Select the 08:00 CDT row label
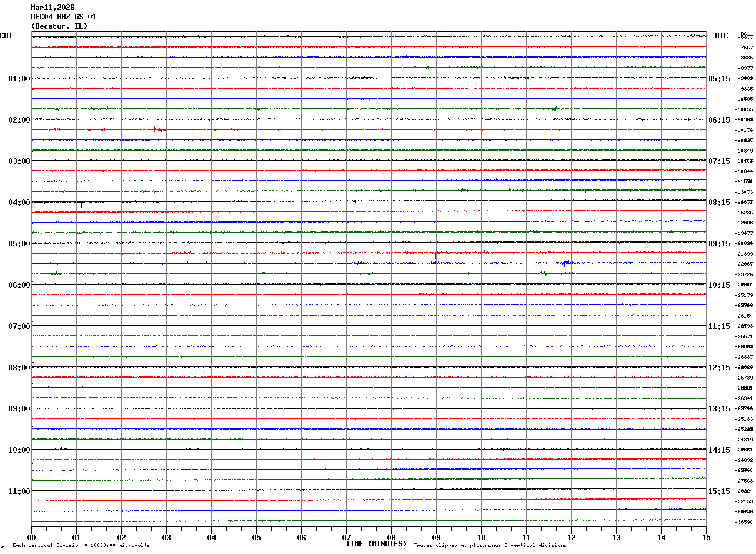Image resolution: width=756 pixels, height=554 pixels. click(19, 368)
